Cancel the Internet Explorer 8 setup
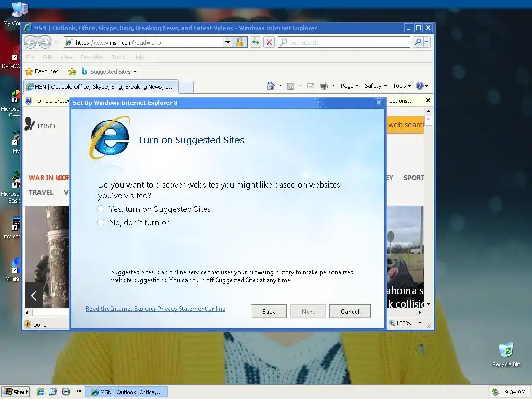 (x=350, y=312)
